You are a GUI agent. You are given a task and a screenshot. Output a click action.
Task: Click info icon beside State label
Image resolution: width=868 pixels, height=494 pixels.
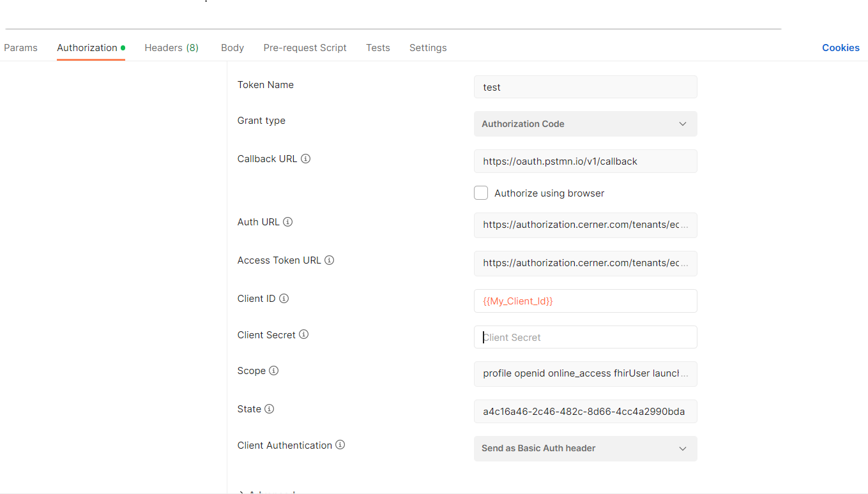coord(269,409)
